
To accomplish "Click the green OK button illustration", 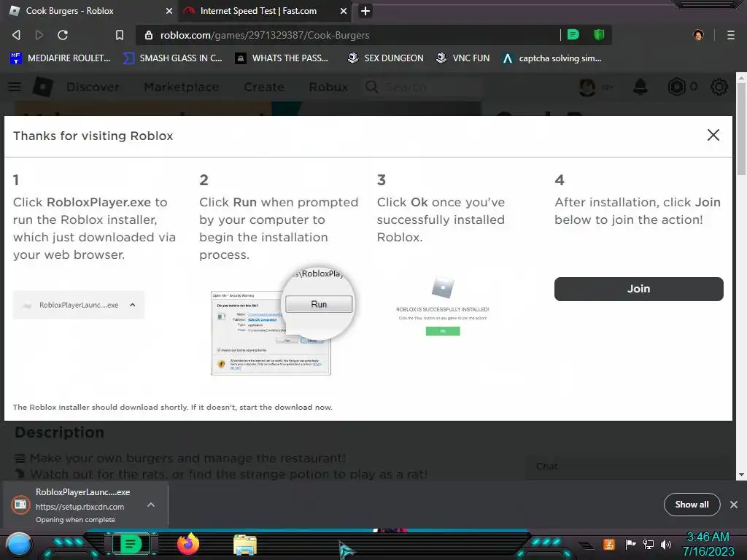I will [443, 331].
